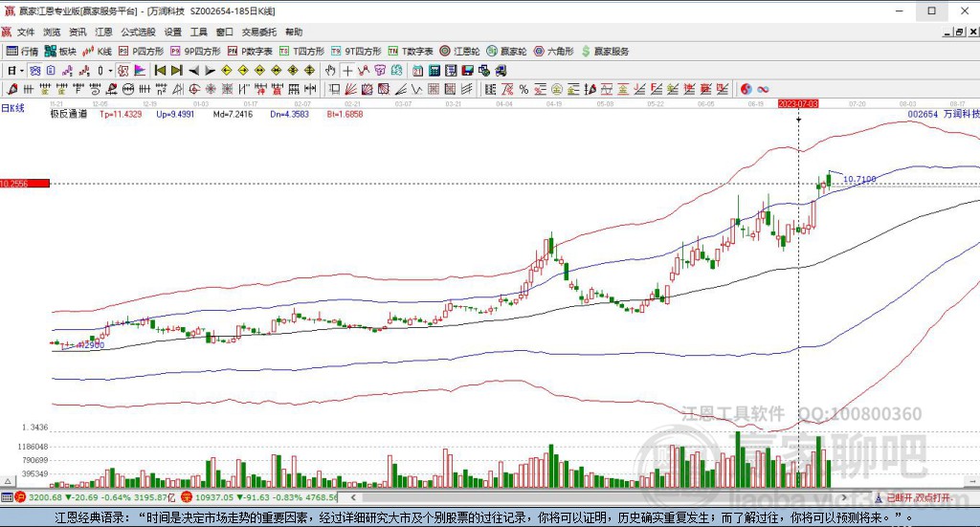Select the hand pan cursor tool

pyautogui.click(x=330, y=71)
